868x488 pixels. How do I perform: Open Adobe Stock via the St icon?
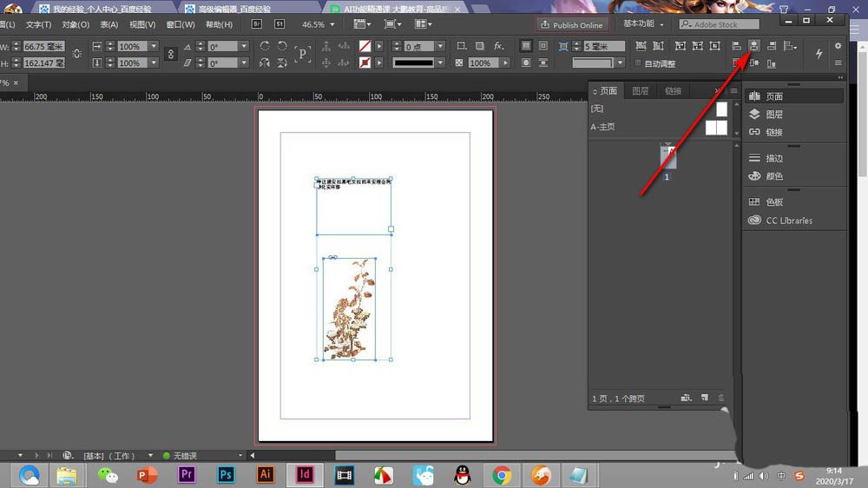279,23
